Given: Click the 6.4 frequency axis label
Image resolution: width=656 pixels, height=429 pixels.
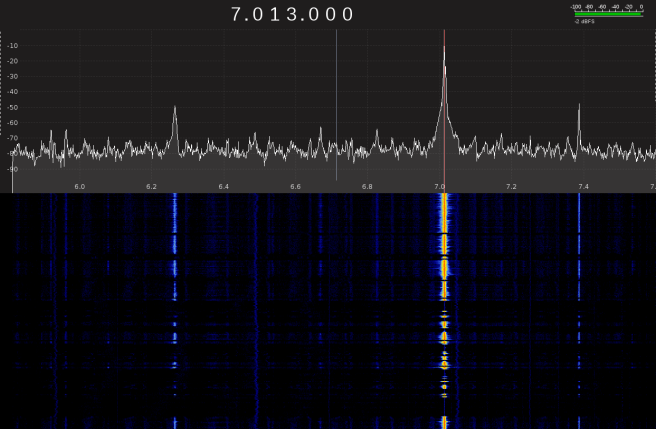Looking at the screenshot, I should [224, 187].
